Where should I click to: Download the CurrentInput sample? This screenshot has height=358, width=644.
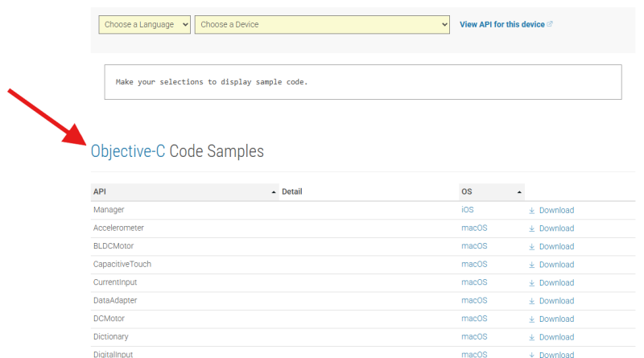[x=556, y=282]
